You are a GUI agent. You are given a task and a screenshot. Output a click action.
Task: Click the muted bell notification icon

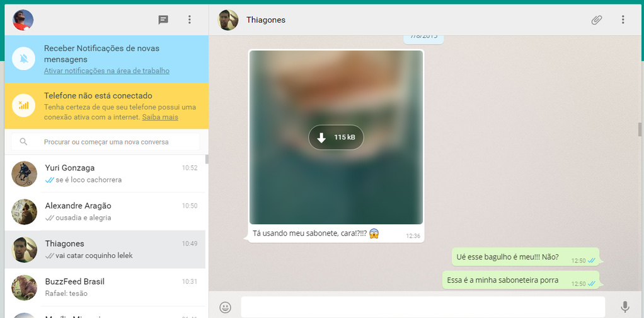pos(23,59)
